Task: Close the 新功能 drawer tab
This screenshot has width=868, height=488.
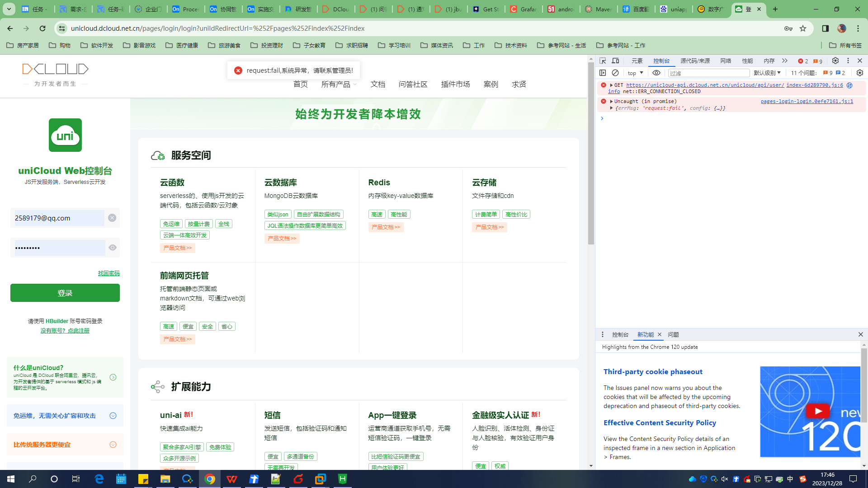Action: pos(660,334)
